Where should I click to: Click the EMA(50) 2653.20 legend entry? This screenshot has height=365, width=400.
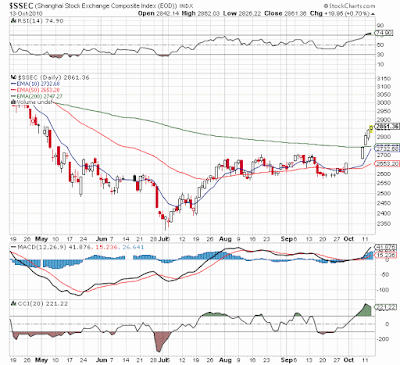coord(38,90)
